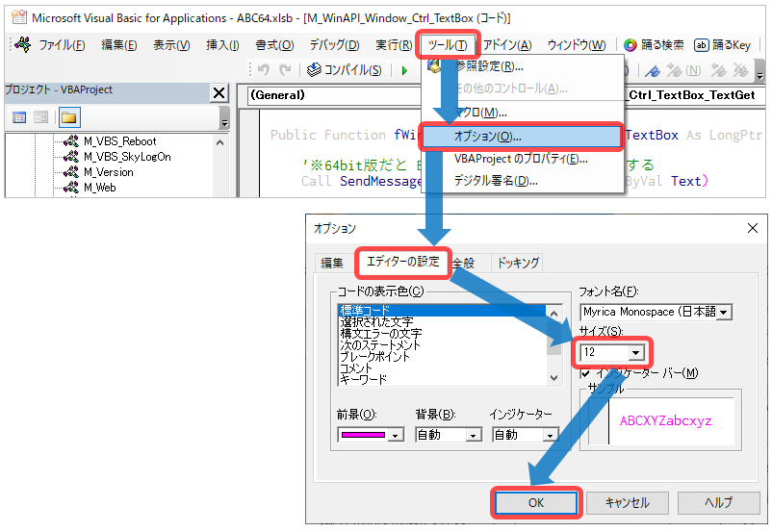Viewport: 772px width, 532px height.
Task: Click the View Object icon in Project pane
Action: 40,117
